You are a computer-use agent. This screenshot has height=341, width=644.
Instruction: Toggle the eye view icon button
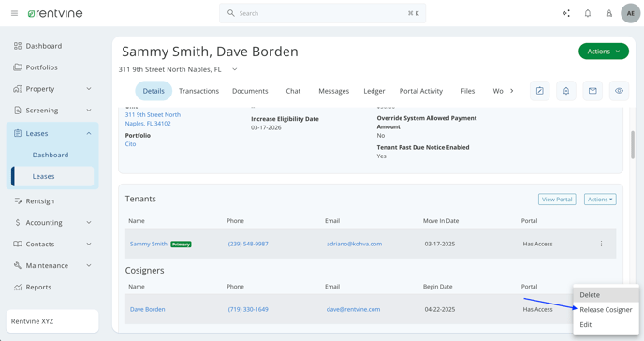(x=619, y=91)
